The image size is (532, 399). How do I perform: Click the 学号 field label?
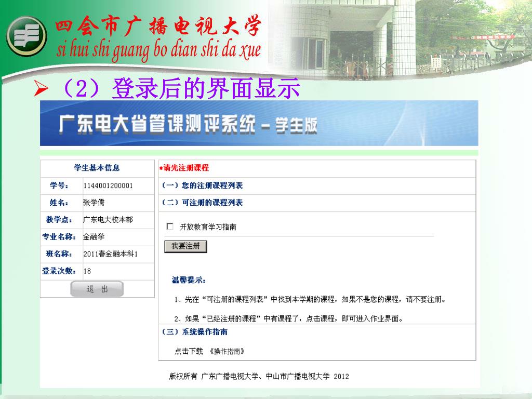pyautogui.click(x=59, y=185)
